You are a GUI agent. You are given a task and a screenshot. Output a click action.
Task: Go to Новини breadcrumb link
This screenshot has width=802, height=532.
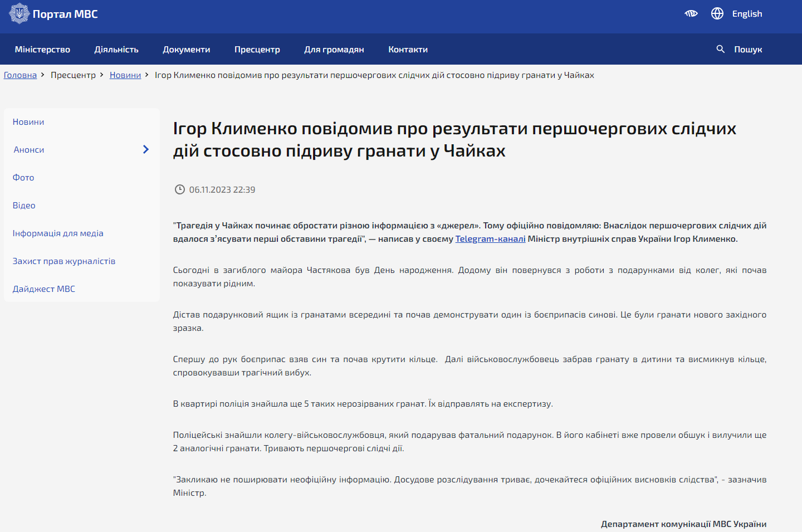(x=125, y=75)
